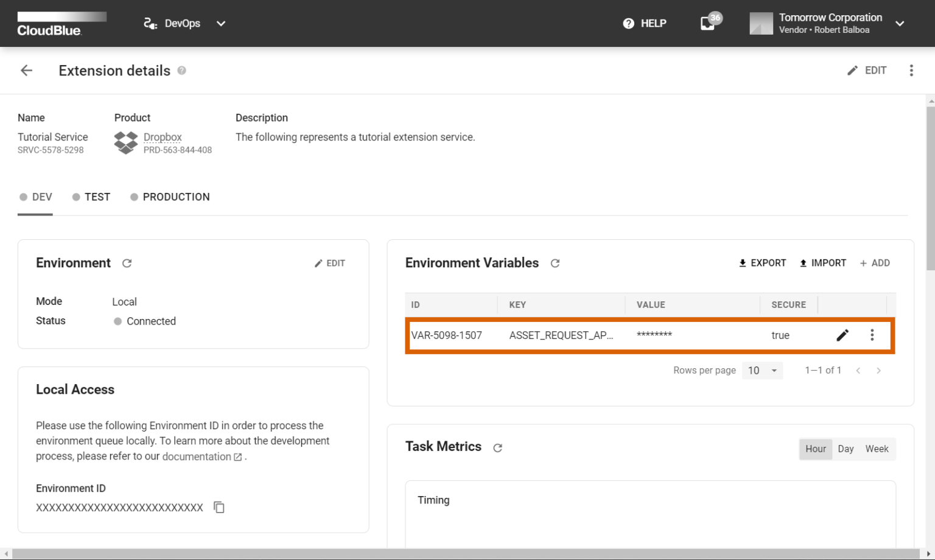Click the PRD-563-844-408 product ID

click(x=178, y=150)
